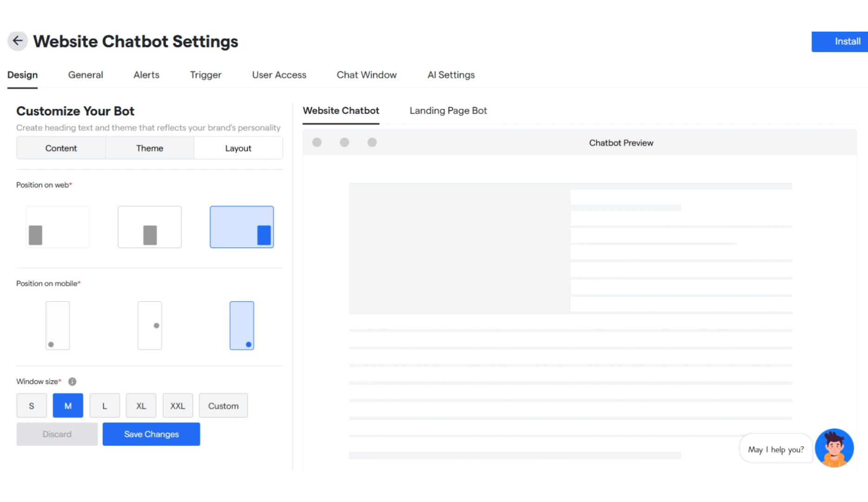Click the 'May I help you?' bubble
The image size is (868, 502).
coord(775,449)
